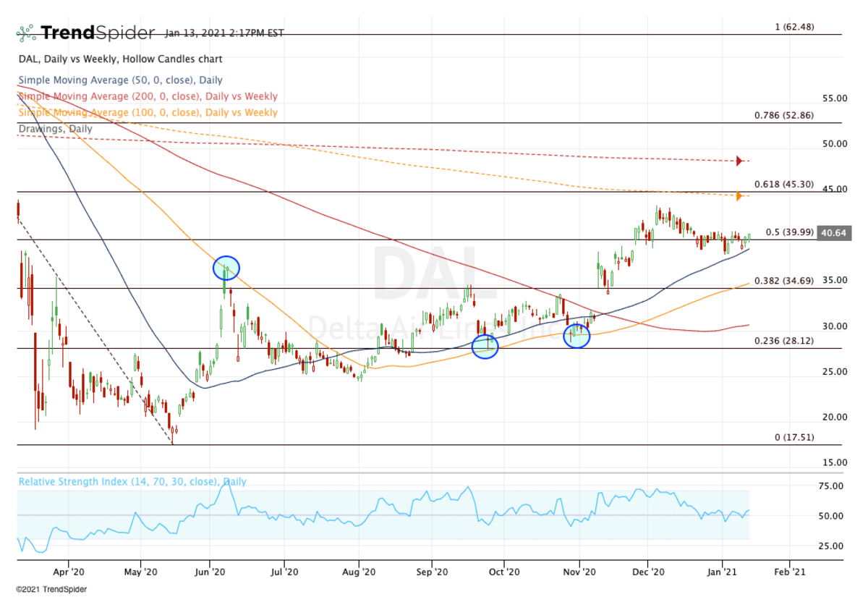Click the orange arrow marker near the 45.00 level

[x=739, y=195]
